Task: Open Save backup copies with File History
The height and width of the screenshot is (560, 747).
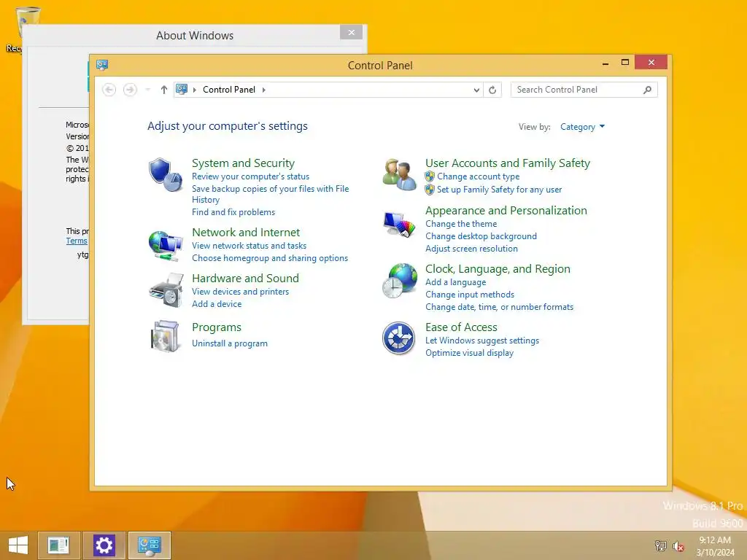Action: point(270,194)
